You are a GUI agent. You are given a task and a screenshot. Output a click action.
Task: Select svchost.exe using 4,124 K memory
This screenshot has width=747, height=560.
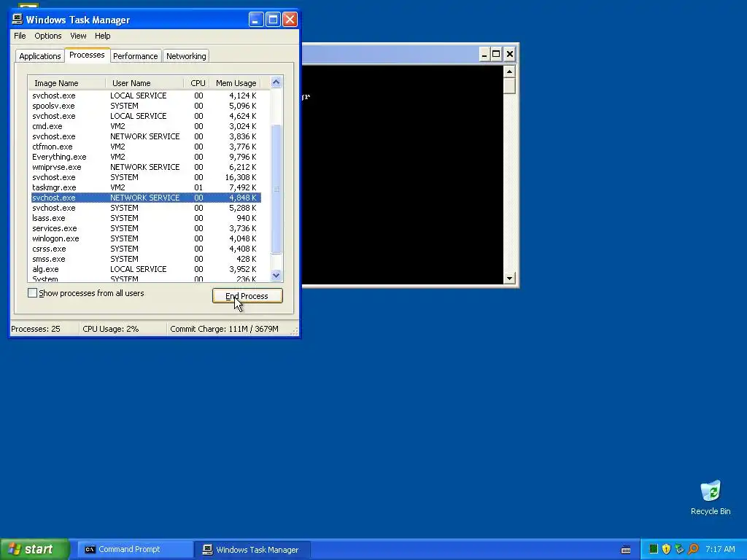coord(146,96)
